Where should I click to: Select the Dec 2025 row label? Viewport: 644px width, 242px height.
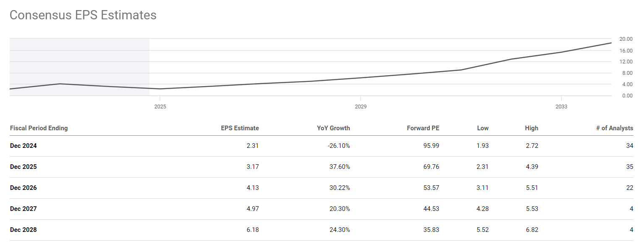pyautogui.click(x=24, y=167)
